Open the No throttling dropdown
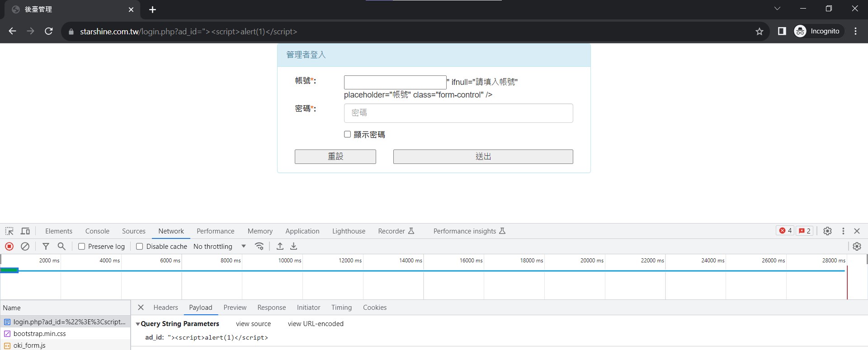The image size is (868, 350). coord(220,247)
